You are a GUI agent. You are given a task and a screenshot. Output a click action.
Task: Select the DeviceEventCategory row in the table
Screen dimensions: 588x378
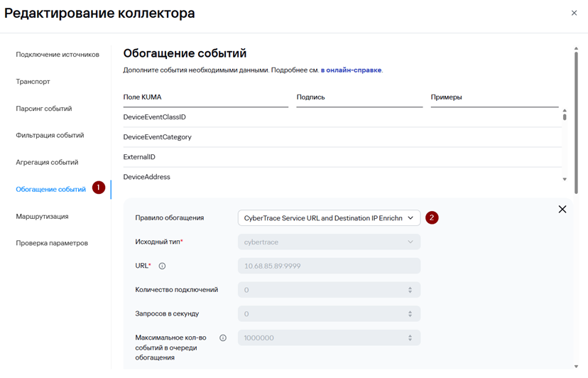[342, 137]
